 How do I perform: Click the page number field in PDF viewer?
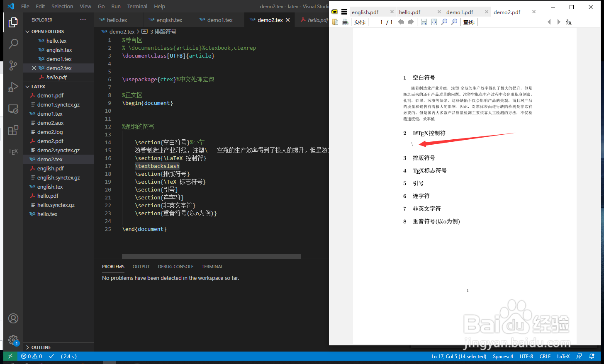(x=376, y=22)
